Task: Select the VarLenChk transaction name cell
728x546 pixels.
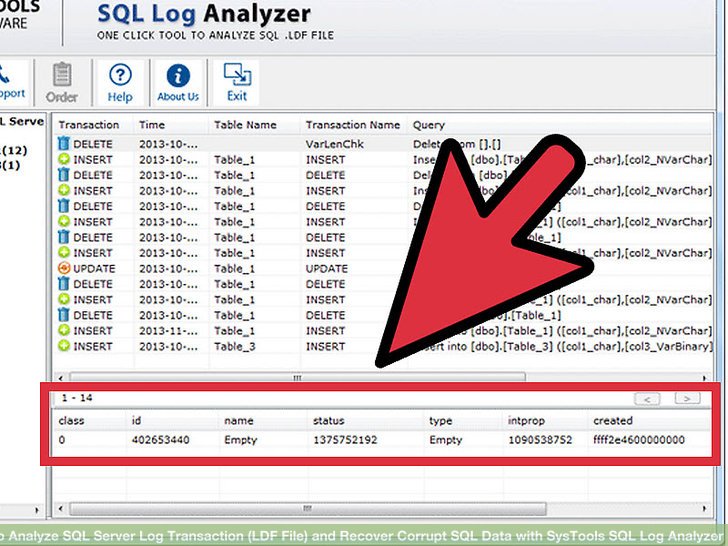Action: pos(334,144)
